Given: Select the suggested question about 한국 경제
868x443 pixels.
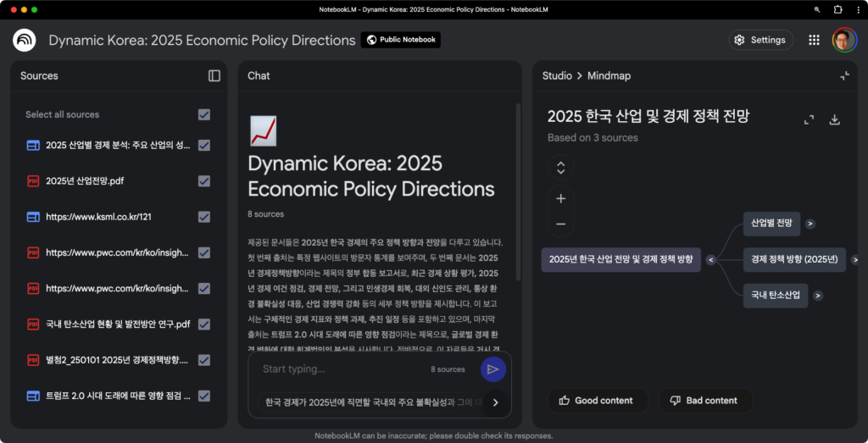Looking at the screenshot, I should 371,402.
